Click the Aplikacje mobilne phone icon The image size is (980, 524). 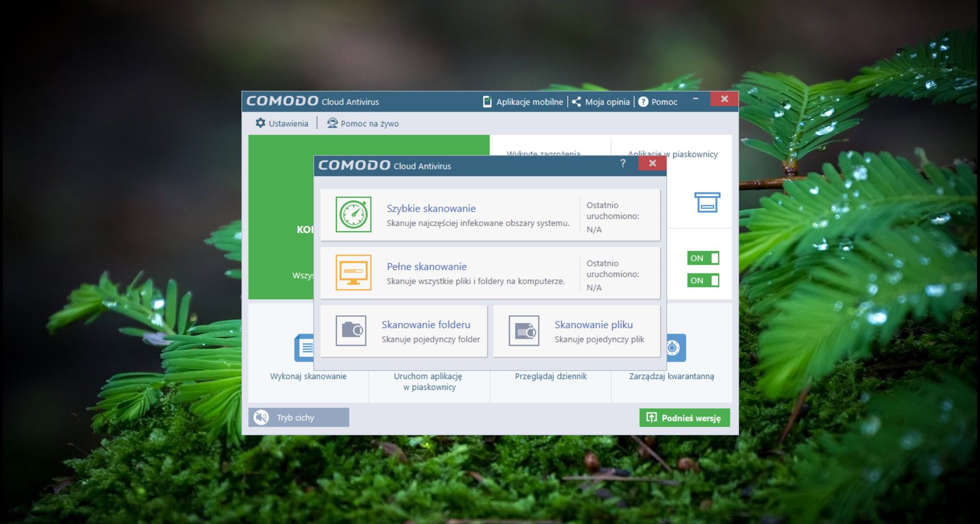coord(487,101)
